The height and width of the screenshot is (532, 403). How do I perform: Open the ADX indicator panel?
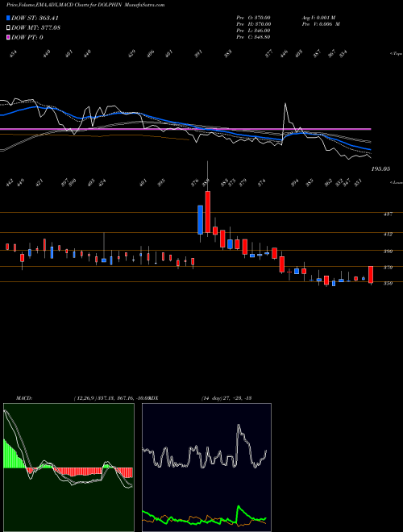206,468
